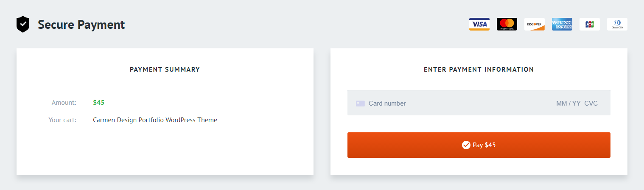Click the secure payment shield icon
Image resolution: width=644 pixels, height=190 pixels.
pos(23,25)
